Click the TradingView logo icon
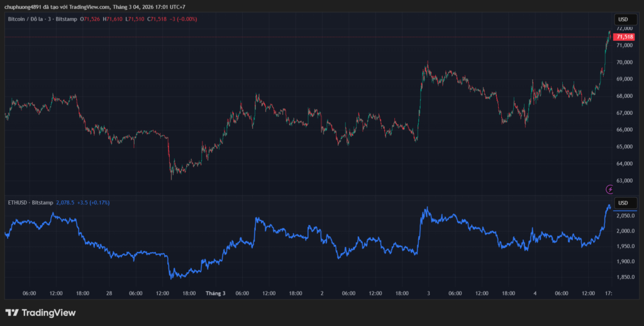 point(11,313)
